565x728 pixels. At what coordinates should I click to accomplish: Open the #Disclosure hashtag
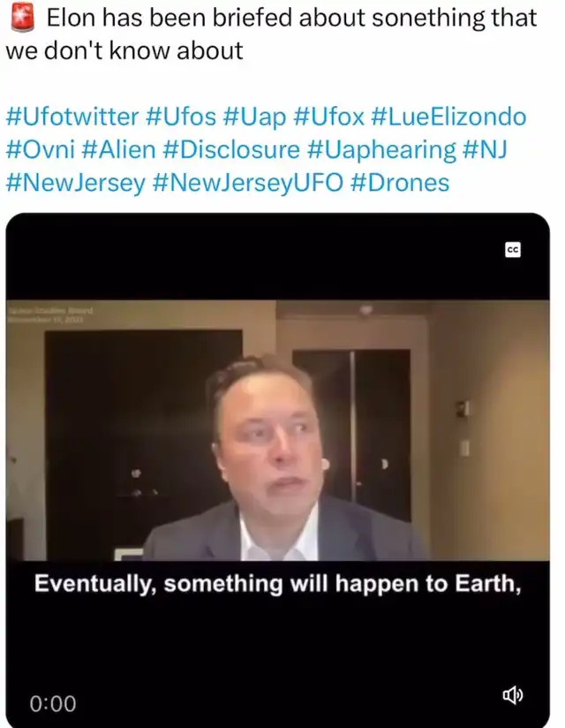tap(231, 149)
